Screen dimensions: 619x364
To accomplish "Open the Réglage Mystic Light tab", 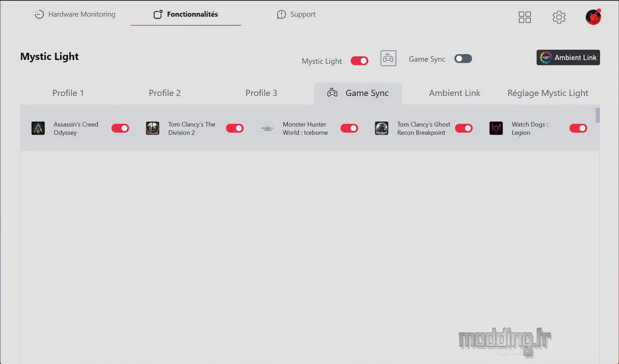I will pos(548,93).
